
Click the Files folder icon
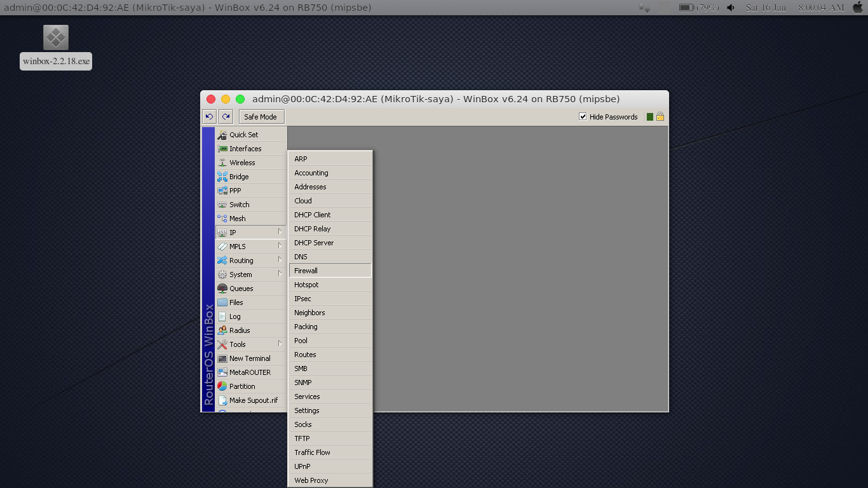click(222, 302)
